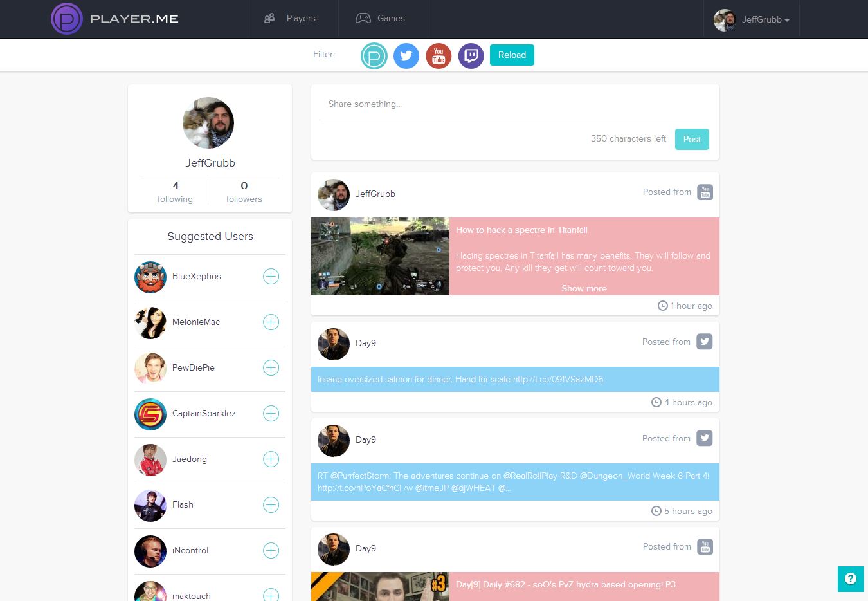Open Day9 avatar on Day[9] Daily post

click(x=334, y=550)
